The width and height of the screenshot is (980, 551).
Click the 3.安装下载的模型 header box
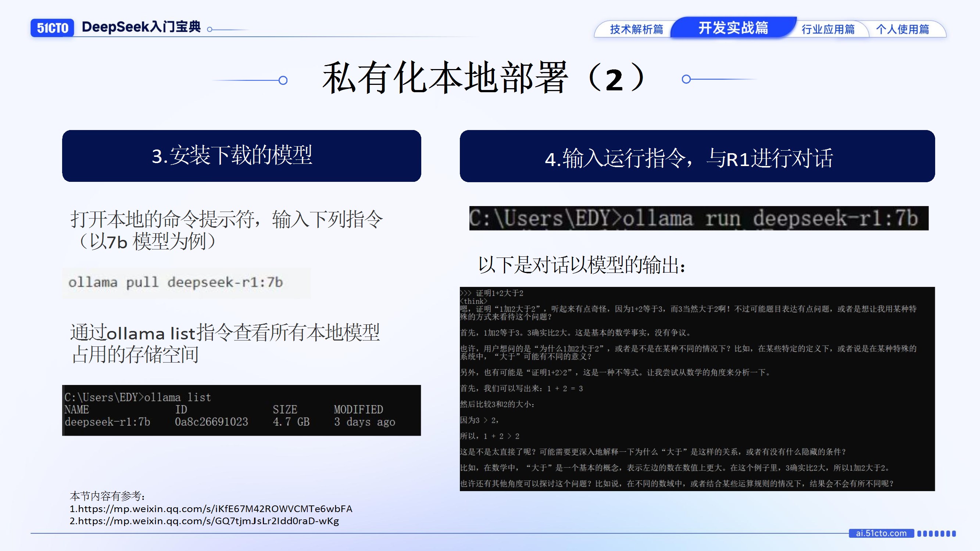pos(241,156)
